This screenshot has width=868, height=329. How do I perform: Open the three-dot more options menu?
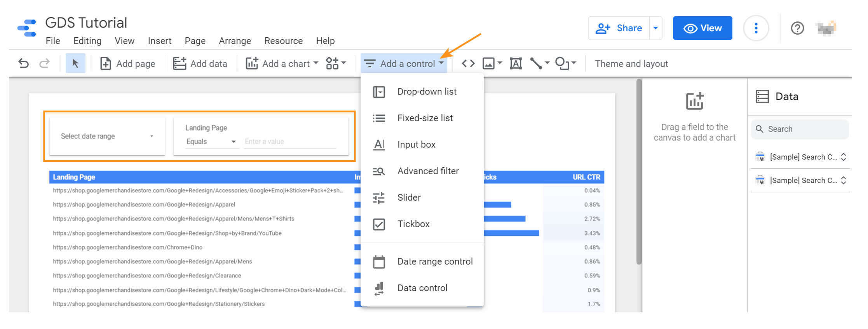coord(756,28)
